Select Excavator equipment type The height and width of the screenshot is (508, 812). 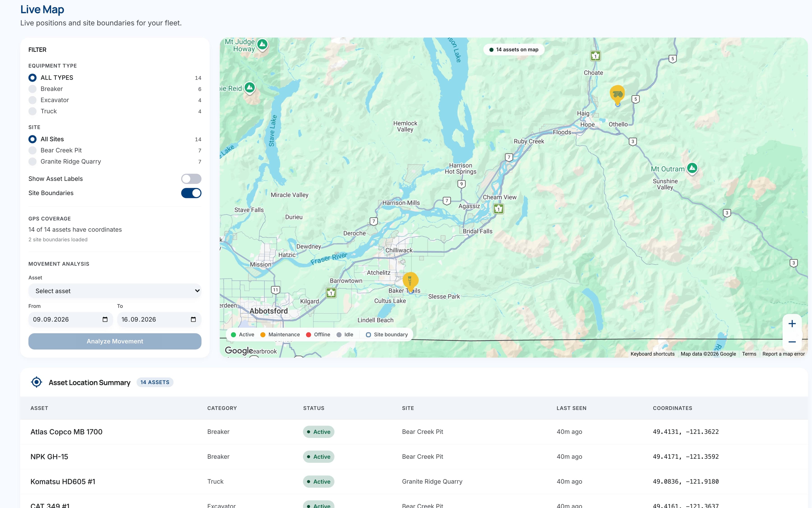pos(115,100)
